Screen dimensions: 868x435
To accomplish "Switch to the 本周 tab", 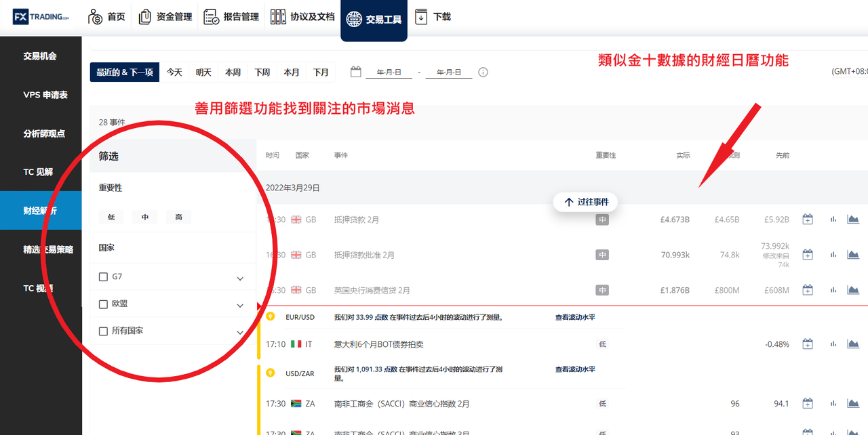I will (233, 72).
